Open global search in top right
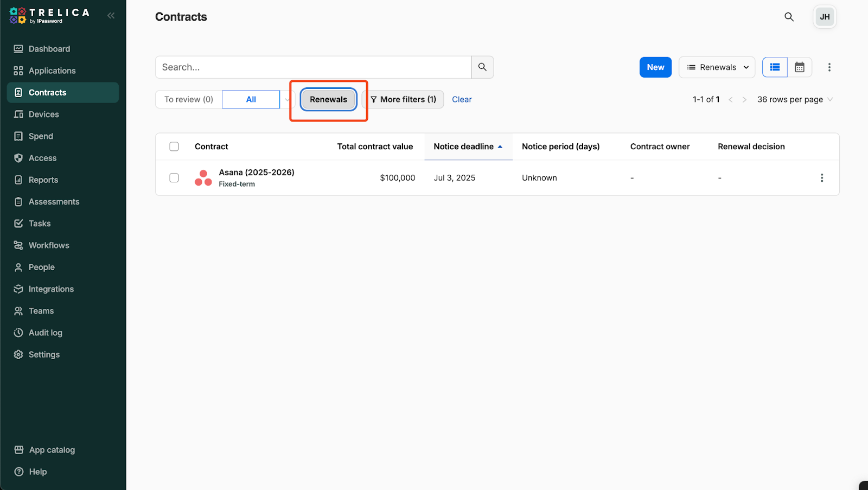868x490 pixels. 789,17
